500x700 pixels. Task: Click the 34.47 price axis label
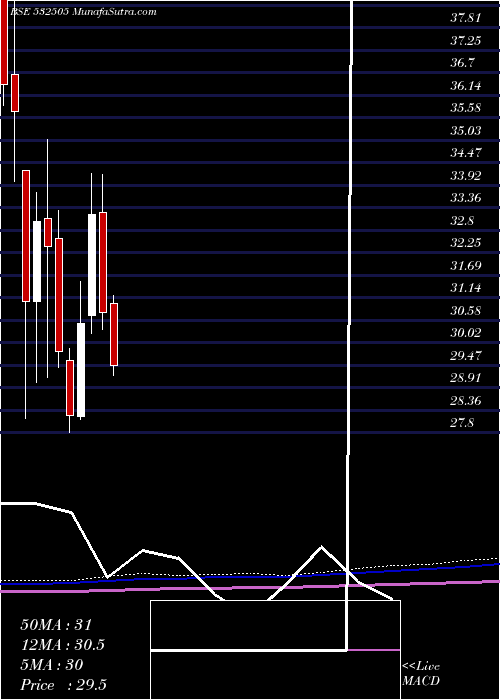466,153
